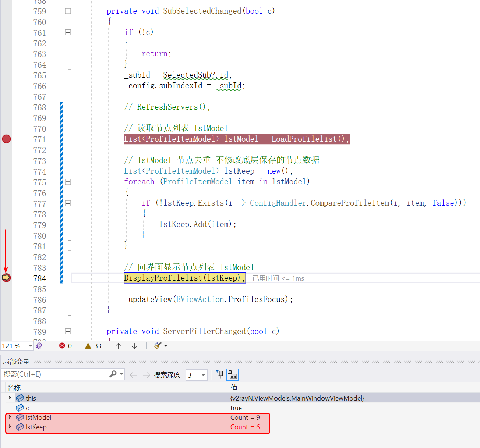Expand the lstModel variable in Locals
The height and width of the screenshot is (448, 480).
tap(10, 417)
